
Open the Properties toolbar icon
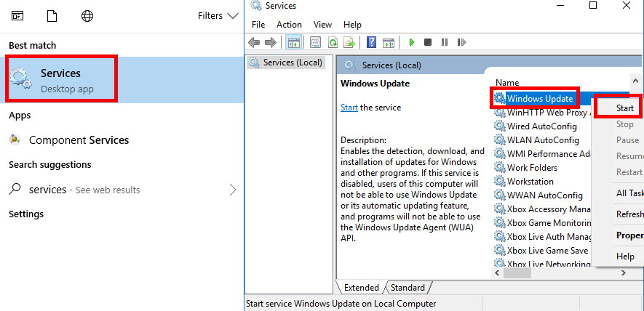click(316, 42)
